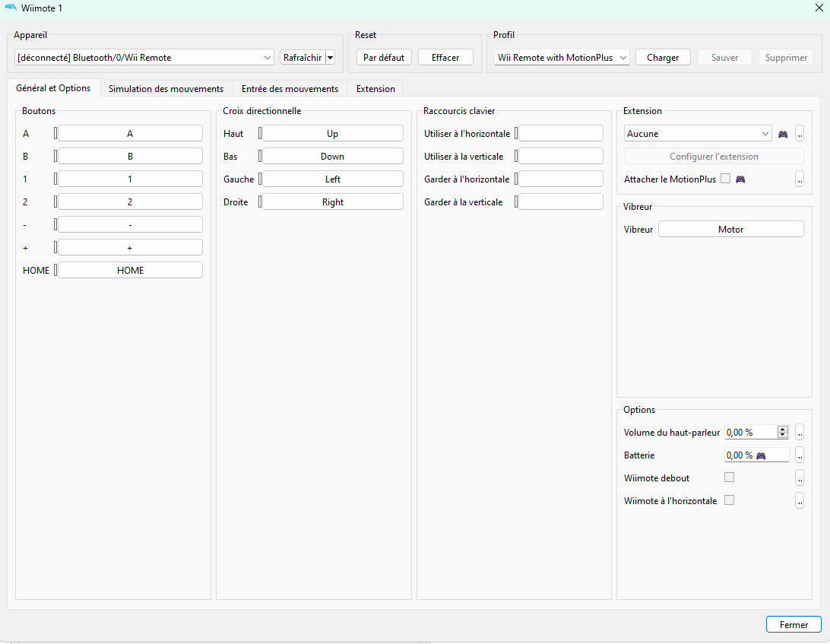
Task: Click the Down mapping for Bas
Action: point(333,156)
